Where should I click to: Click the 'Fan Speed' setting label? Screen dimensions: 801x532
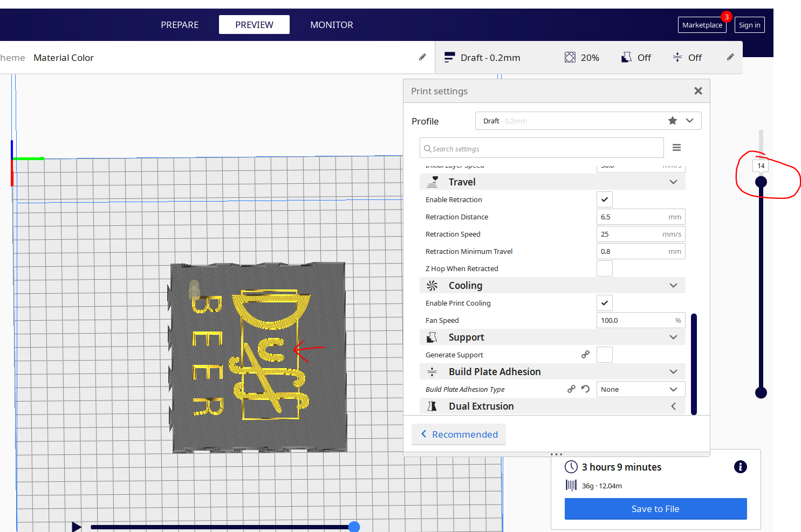coord(442,320)
